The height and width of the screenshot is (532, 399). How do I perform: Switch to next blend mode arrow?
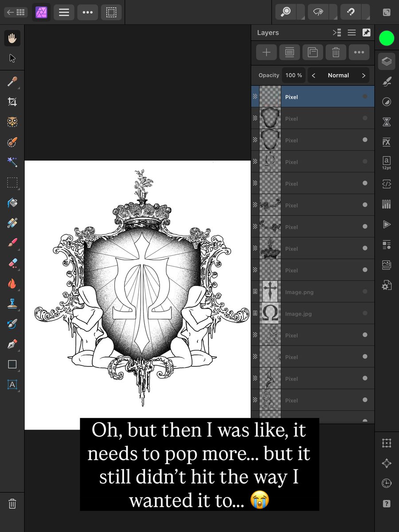point(363,75)
